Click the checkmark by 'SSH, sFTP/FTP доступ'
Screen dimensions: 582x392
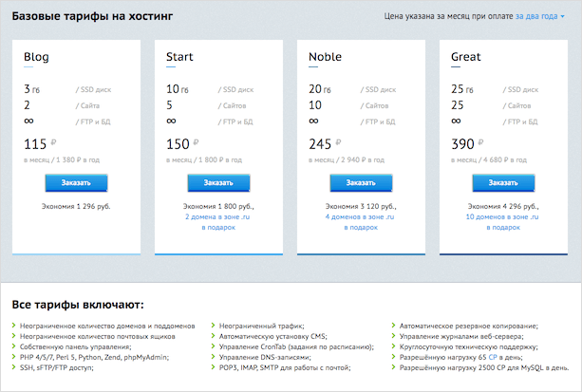click(x=15, y=367)
